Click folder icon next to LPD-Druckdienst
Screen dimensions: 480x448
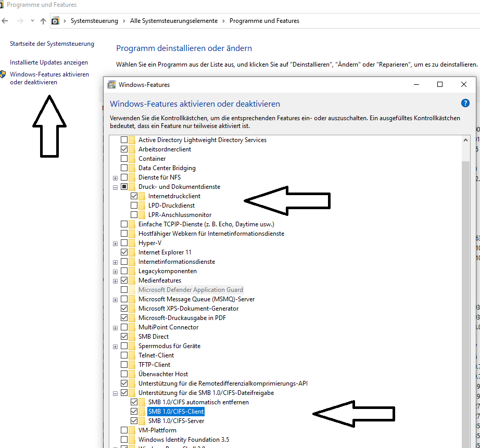tap(142, 206)
